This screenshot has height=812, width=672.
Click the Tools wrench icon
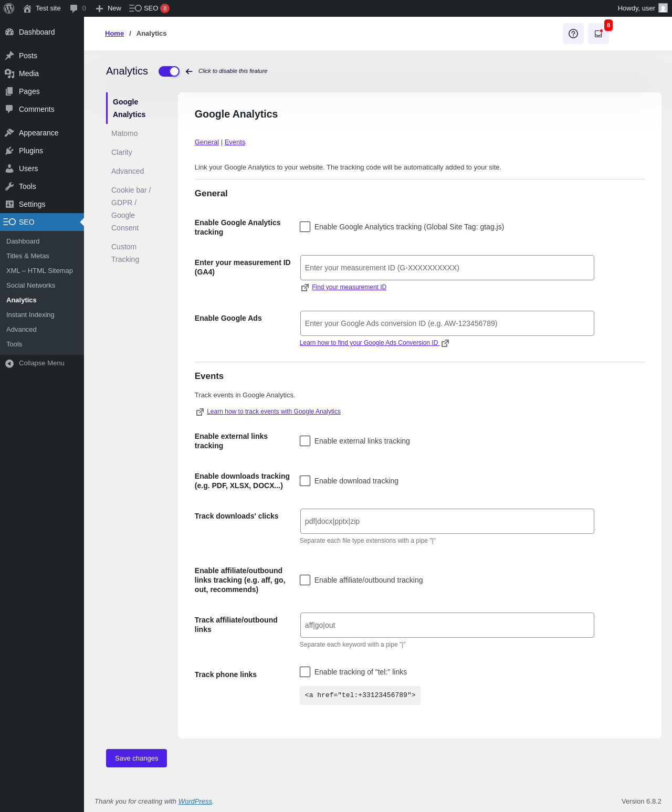[9, 186]
